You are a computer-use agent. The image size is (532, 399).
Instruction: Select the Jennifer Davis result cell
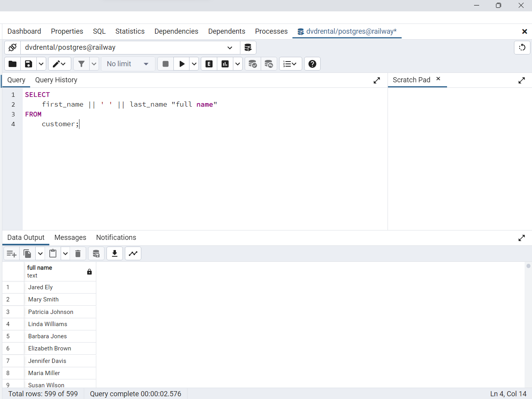(47, 361)
